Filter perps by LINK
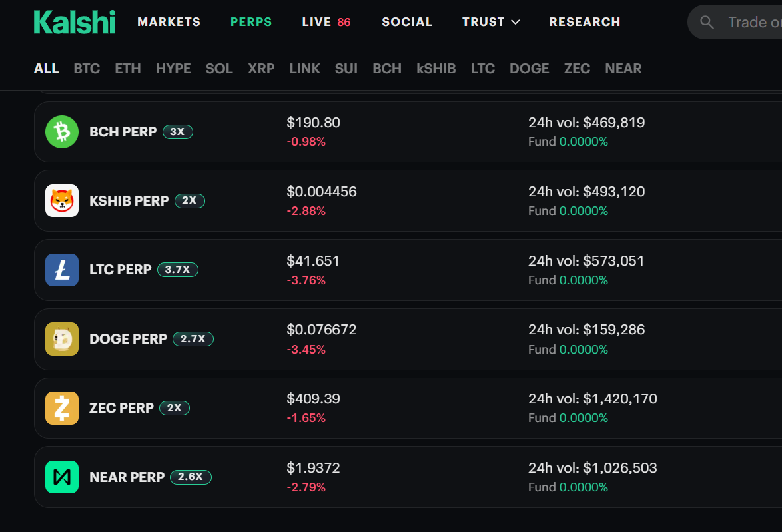The image size is (782, 532). click(x=304, y=69)
